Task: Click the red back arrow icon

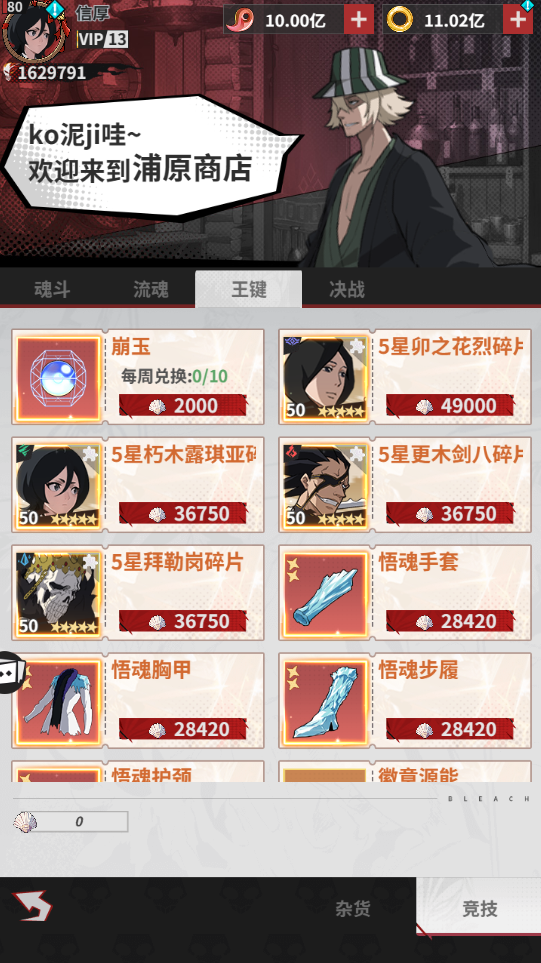Action: tap(32, 906)
